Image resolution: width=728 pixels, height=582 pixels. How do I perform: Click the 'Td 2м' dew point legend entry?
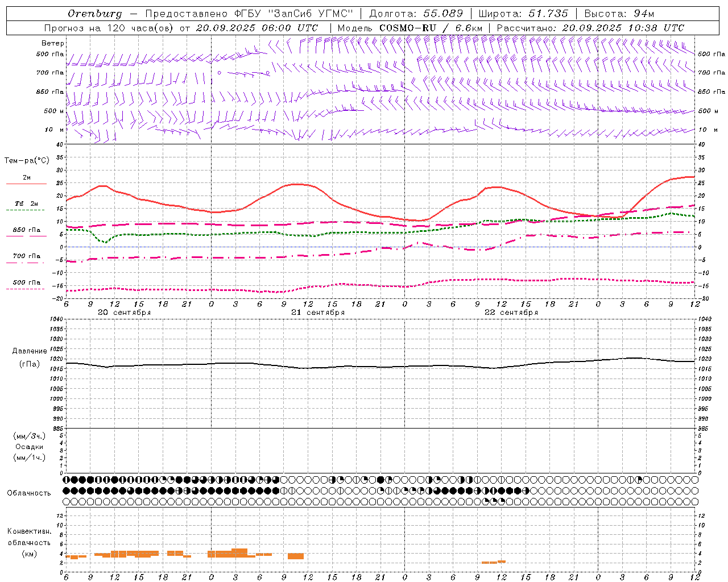(26, 203)
